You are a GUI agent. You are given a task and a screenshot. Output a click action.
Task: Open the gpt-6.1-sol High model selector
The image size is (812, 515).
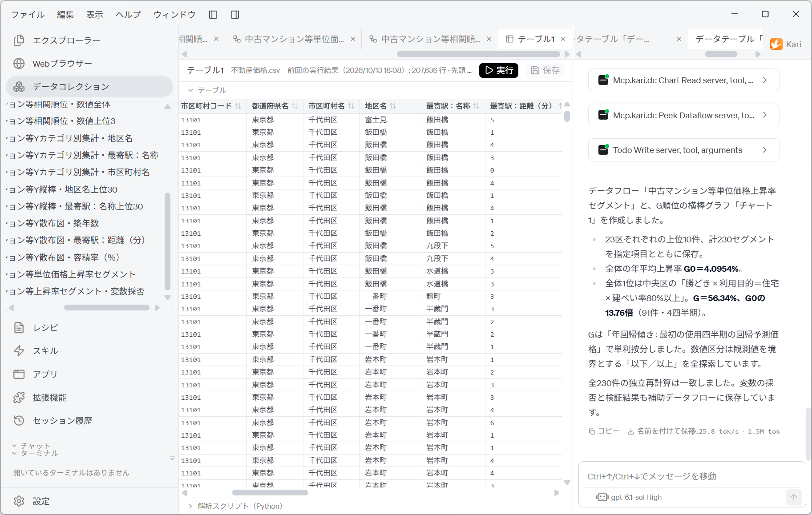pyautogui.click(x=629, y=497)
